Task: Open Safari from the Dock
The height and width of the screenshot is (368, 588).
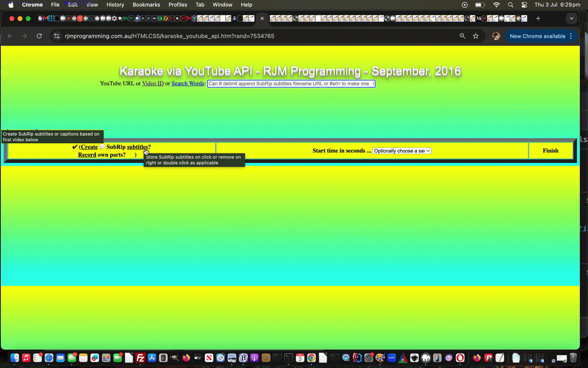Action: click(49, 358)
